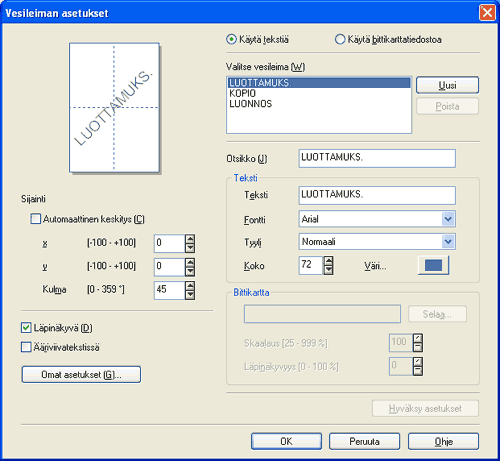This screenshot has width=500, height=461.
Task: Open the Tyyli dropdown list
Action: pyautogui.click(x=448, y=242)
